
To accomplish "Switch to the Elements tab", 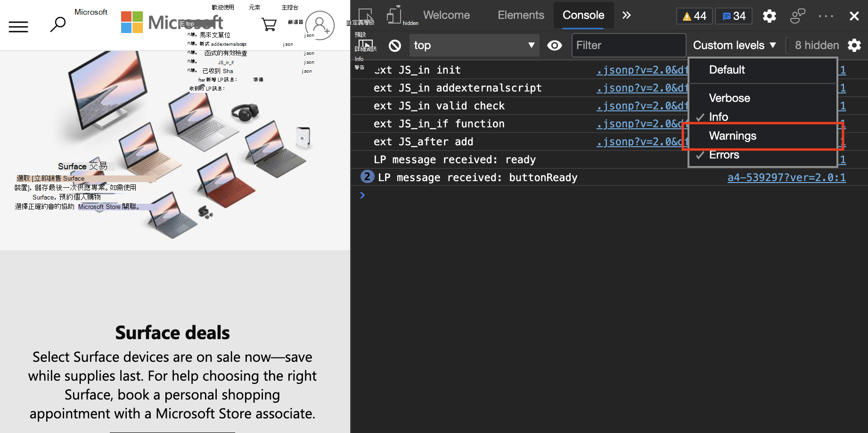I will pos(521,15).
